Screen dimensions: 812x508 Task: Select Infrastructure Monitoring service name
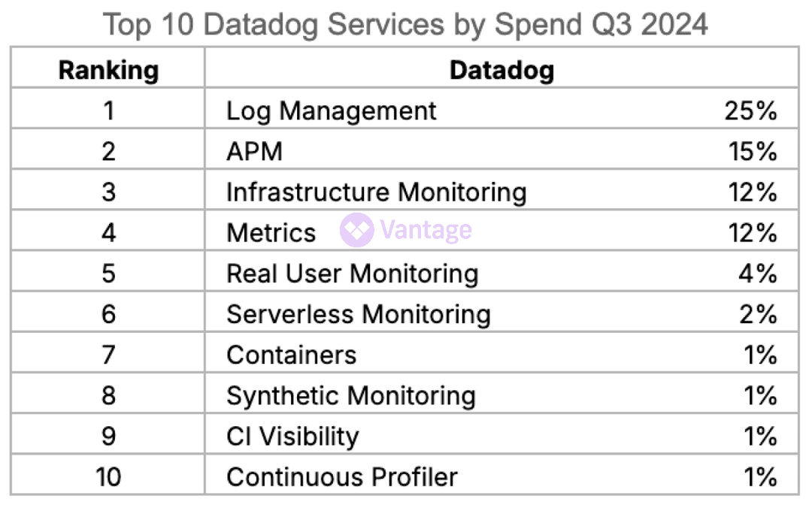coord(376,192)
